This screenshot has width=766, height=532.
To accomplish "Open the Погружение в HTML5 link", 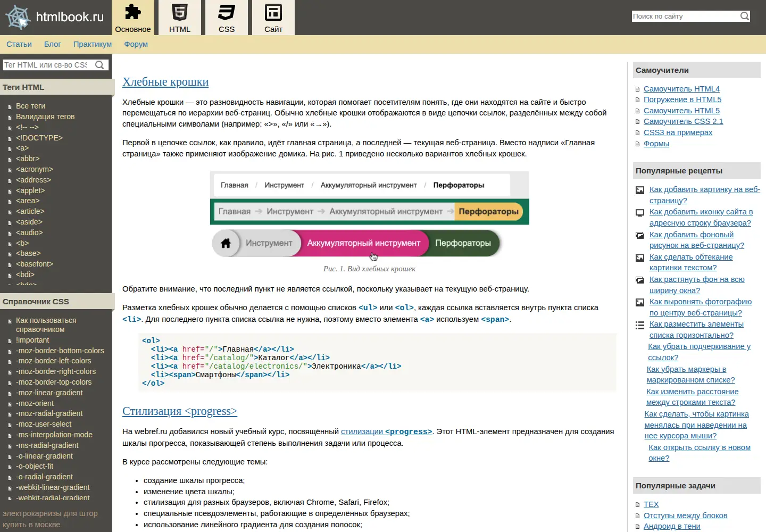I will coord(682,99).
